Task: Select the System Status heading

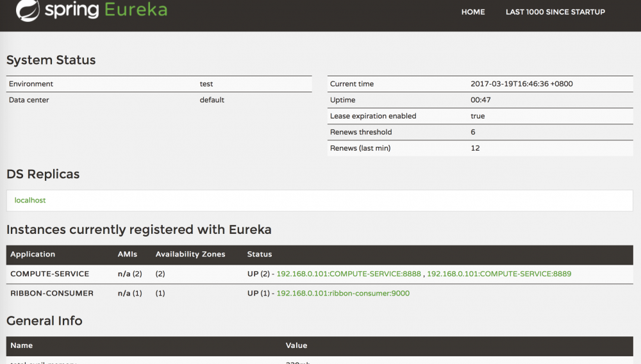Action: (51, 60)
